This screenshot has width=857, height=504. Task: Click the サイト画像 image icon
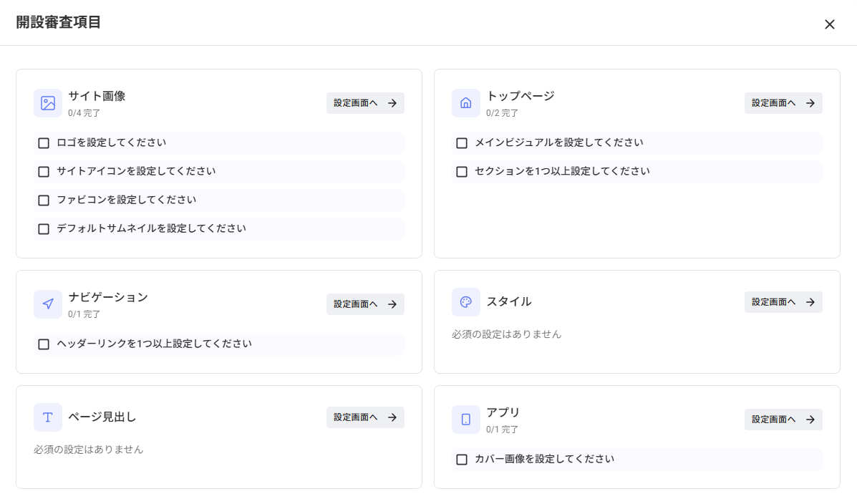click(48, 103)
